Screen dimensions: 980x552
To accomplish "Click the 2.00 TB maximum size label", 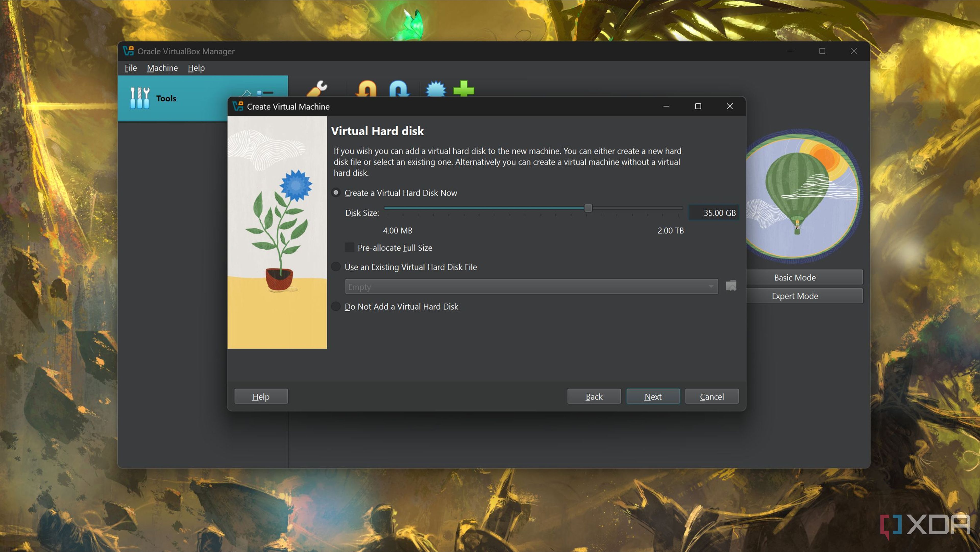I will (x=671, y=230).
